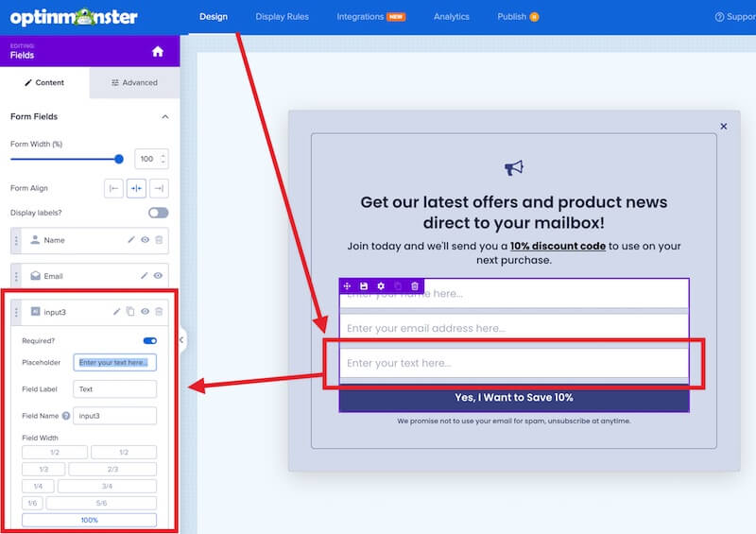Duplicate the input3 field
756x534 pixels.
(x=130, y=312)
